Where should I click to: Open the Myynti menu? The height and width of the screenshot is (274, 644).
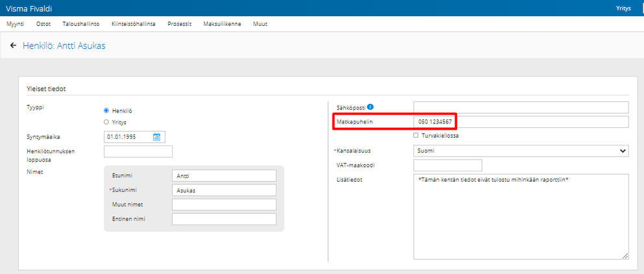pyautogui.click(x=15, y=24)
